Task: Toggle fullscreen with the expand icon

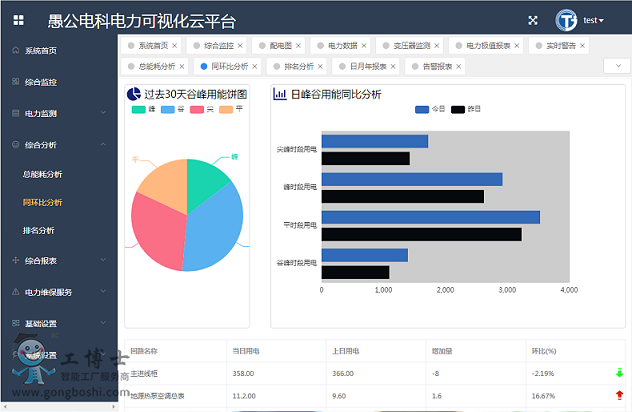Action: tap(532, 20)
